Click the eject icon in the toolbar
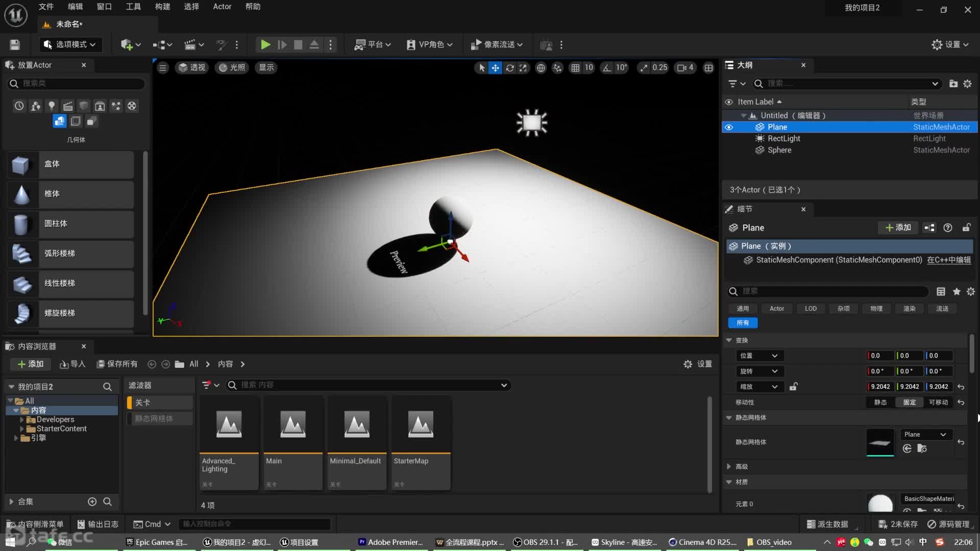 314,45
